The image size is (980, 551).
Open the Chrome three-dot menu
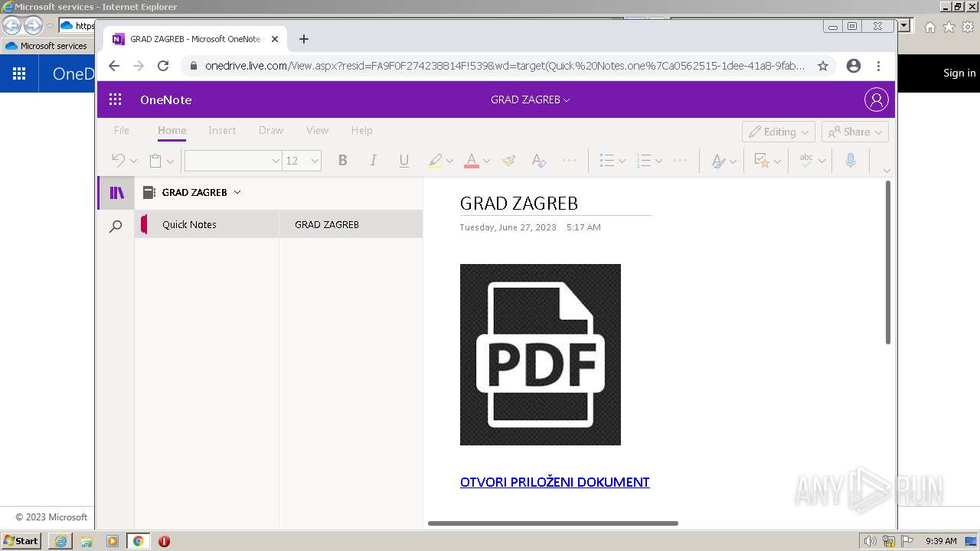878,66
